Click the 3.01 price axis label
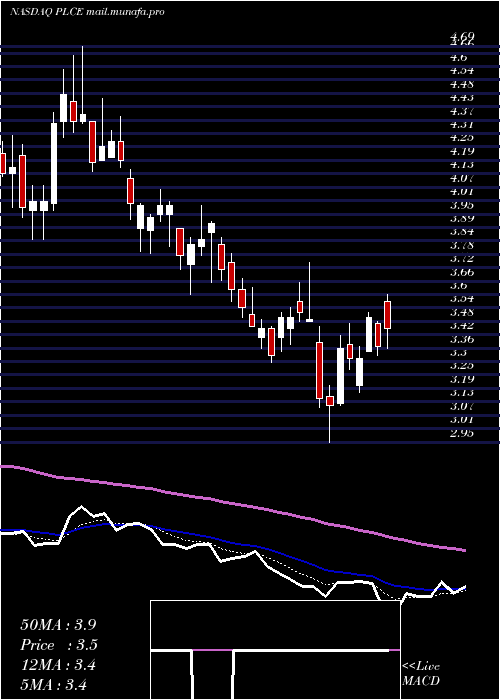500x700 pixels. click(x=462, y=420)
